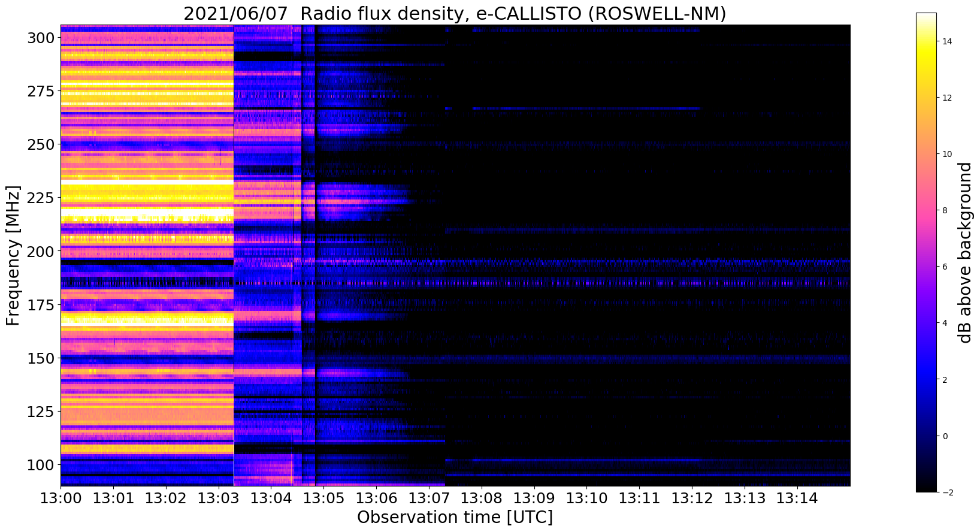Click the 13:13 time tick label

(x=745, y=497)
